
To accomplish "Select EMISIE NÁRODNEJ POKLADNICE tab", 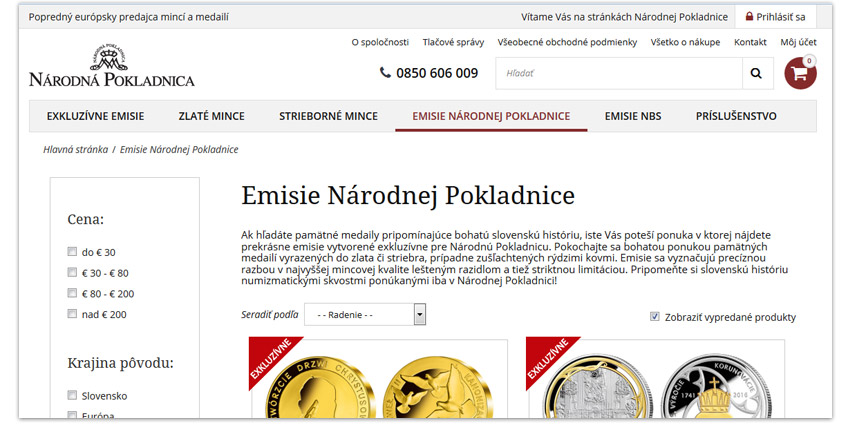I will [491, 116].
